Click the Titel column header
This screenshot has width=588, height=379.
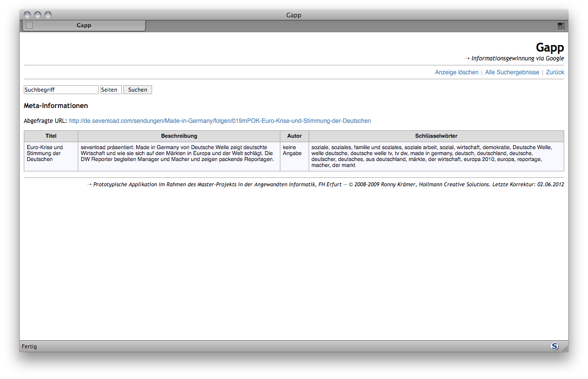(x=51, y=136)
